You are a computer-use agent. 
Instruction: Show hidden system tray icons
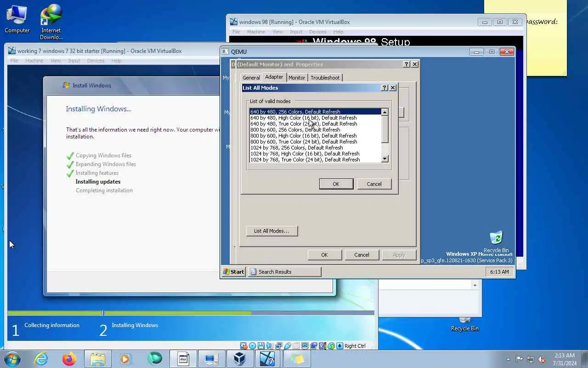pyautogui.click(x=508, y=359)
